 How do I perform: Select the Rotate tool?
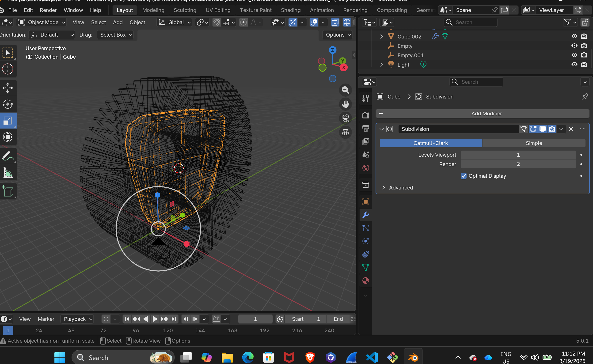pos(8,104)
